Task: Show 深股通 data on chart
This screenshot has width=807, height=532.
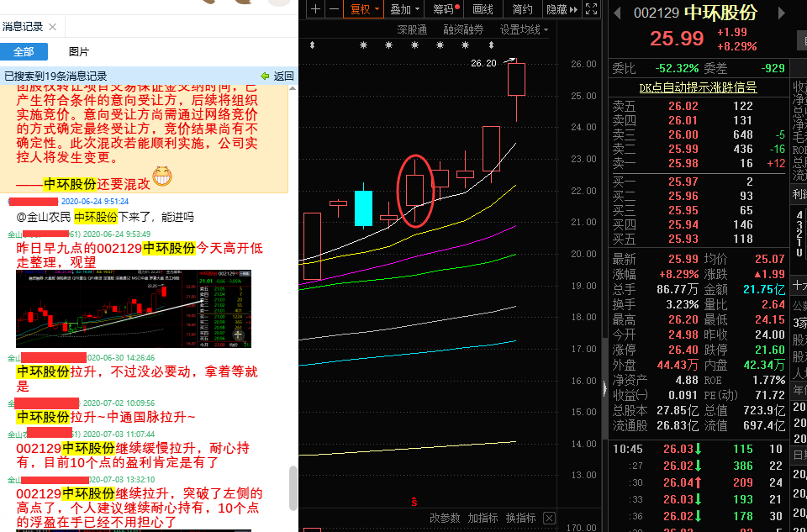Action: [x=412, y=30]
